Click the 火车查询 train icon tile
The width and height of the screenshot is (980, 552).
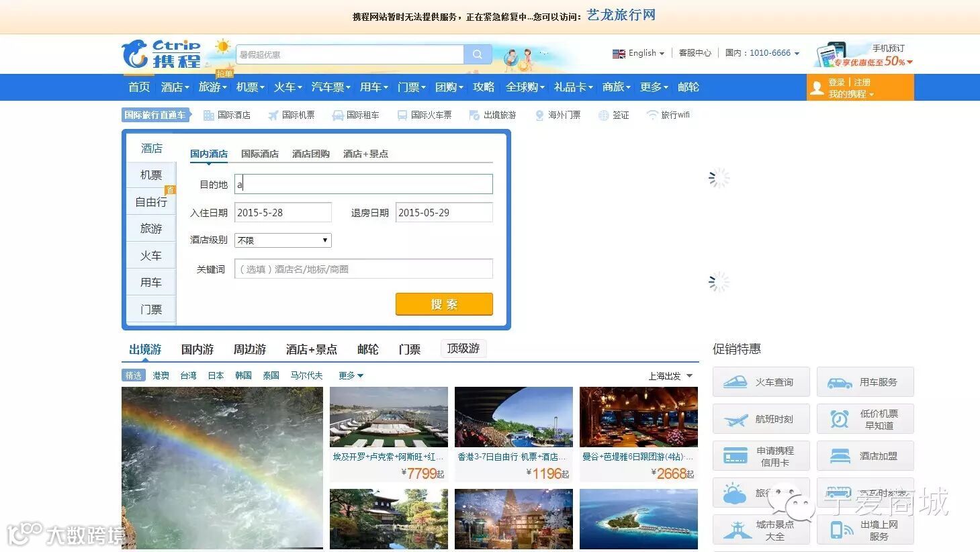tap(761, 382)
